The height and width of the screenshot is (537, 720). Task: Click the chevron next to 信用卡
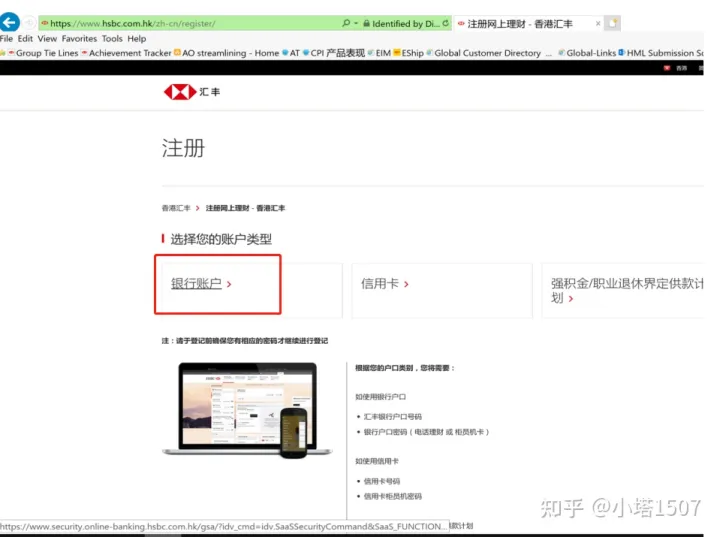pos(406,284)
